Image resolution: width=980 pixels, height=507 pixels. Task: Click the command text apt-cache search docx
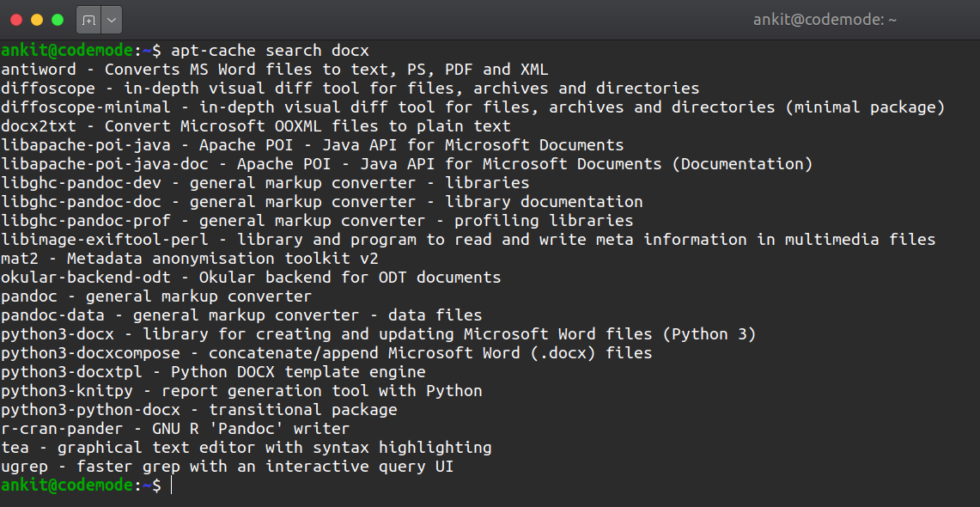(x=270, y=51)
